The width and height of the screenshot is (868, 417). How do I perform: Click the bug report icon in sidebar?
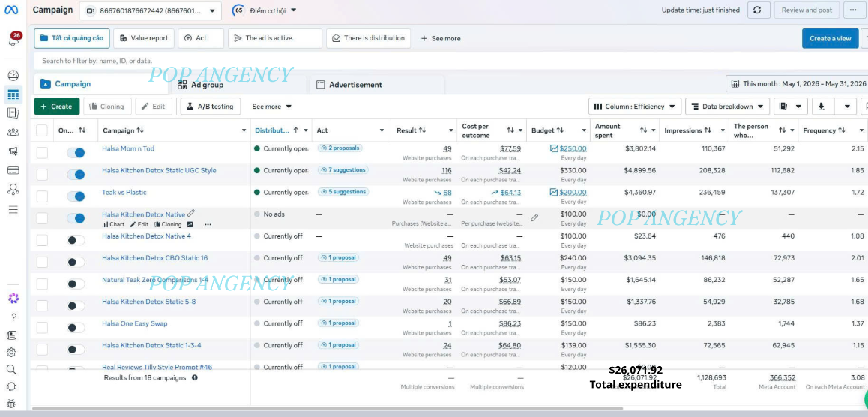12,403
